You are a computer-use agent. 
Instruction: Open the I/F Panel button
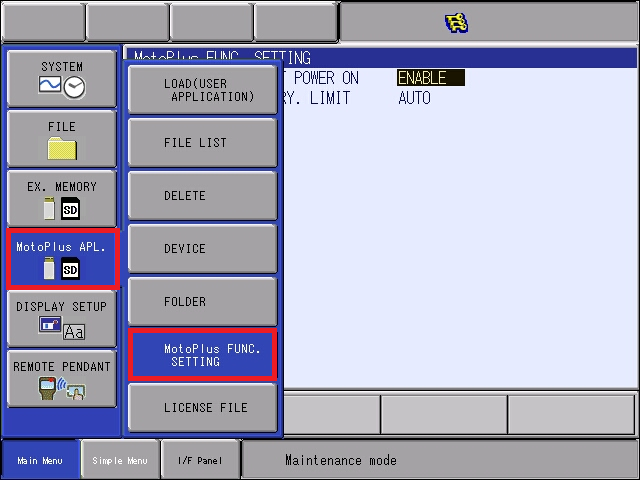(x=200, y=460)
